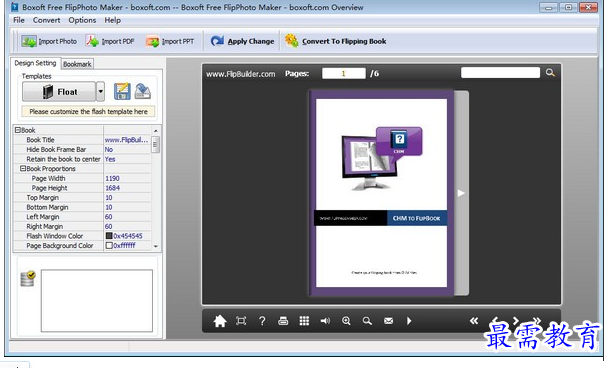This screenshot has width=608, height=368.
Task: Click the Right Margin row
Action: point(82,226)
